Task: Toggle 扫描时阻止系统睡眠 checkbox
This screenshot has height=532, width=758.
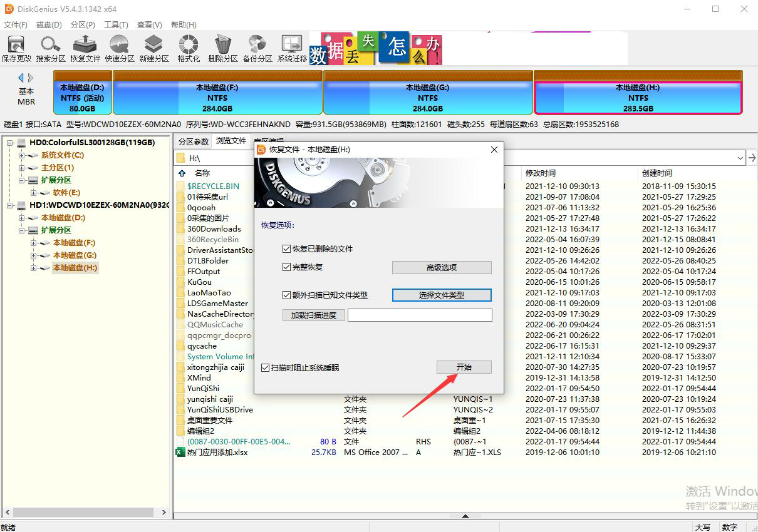Action: [x=266, y=367]
